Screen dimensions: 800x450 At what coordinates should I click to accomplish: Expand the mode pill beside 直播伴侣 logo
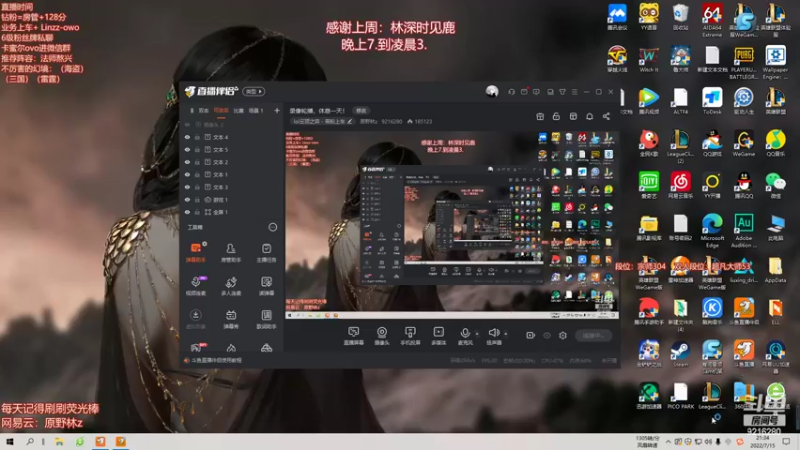tap(254, 91)
